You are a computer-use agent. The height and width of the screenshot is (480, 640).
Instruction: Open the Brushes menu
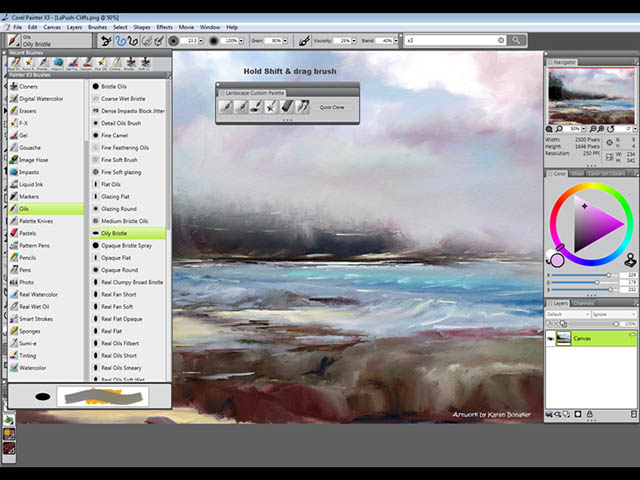pyautogui.click(x=98, y=27)
